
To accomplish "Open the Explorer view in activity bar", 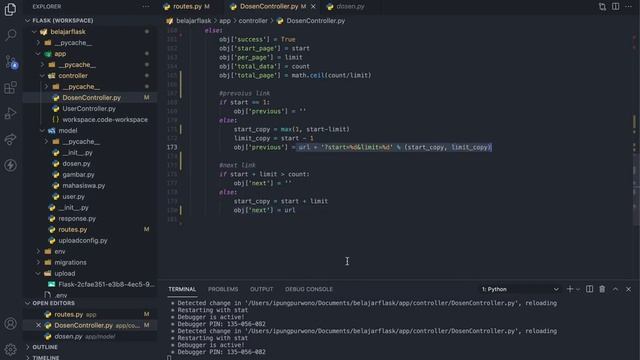I will [x=11, y=9].
